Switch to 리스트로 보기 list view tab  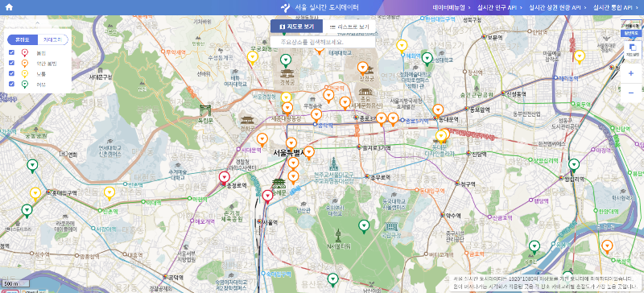(x=349, y=27)
